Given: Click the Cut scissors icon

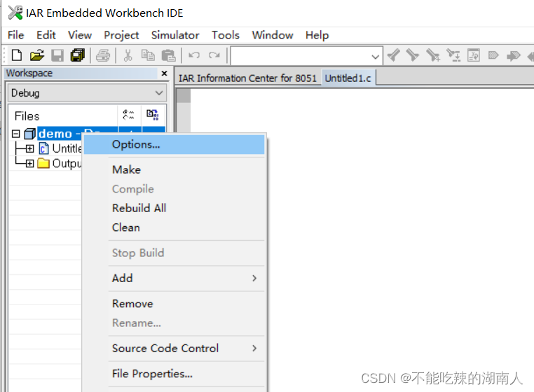Looking at the screenshot, I should click(128, 55).
